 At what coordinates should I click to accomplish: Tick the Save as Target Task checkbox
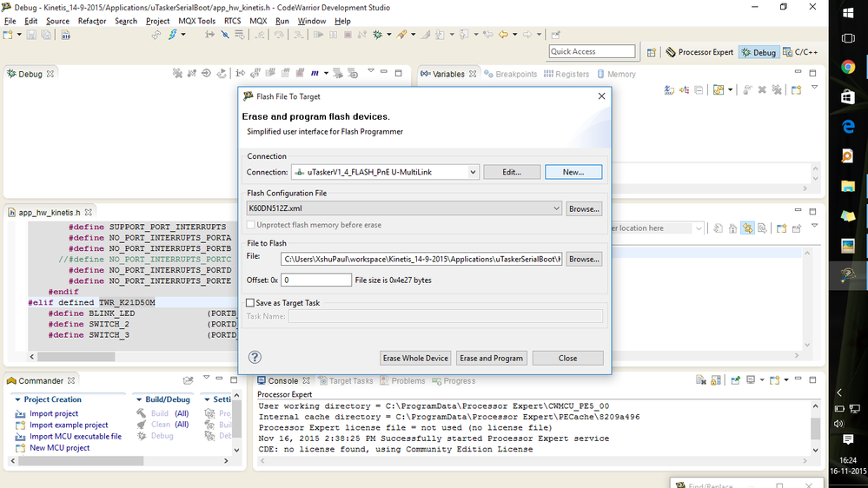tap(250, 303)
